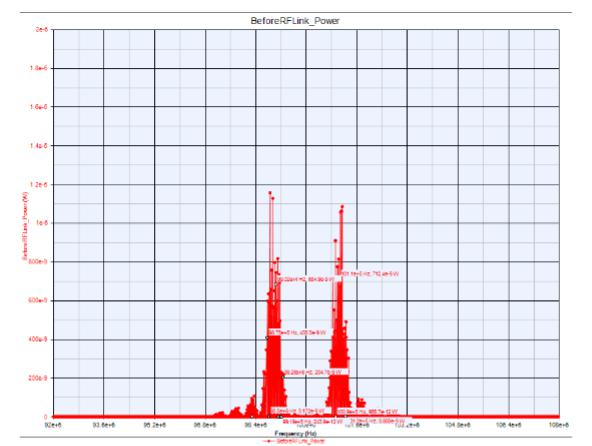This screenshot has width=592, height=446.
Task: Click the 108e+6 x-axis tick label
Action: 559,425
